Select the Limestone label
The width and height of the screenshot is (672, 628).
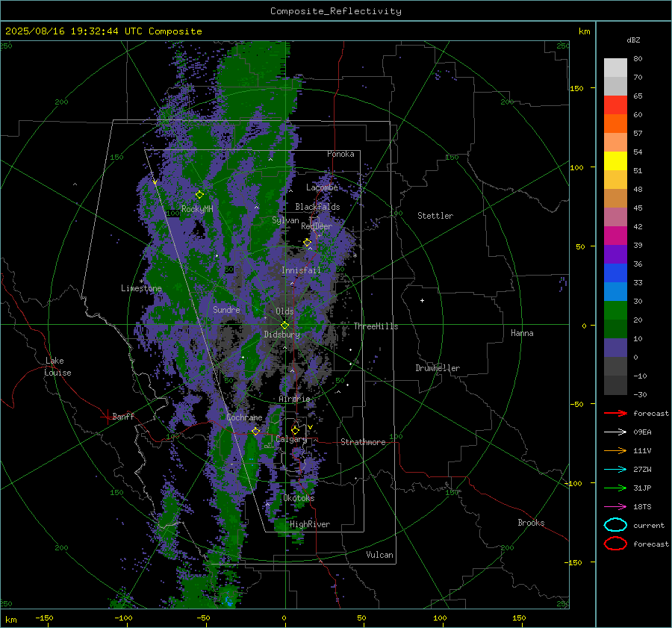pyautogui.click(x=141, y=288)
